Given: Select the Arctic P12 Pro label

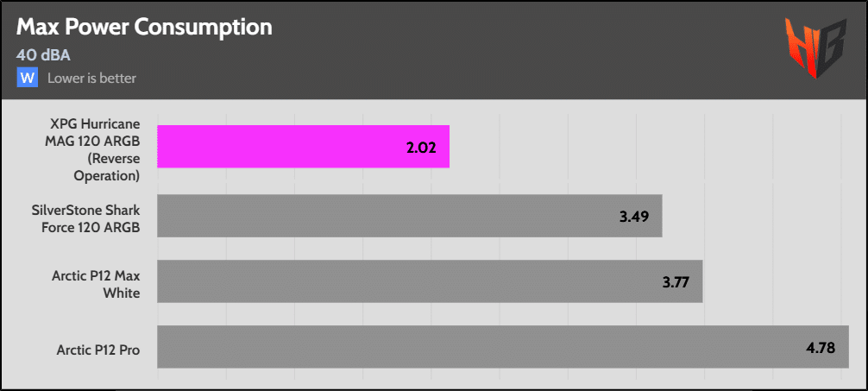Looking at the screenshot, I should click(96, 349).
